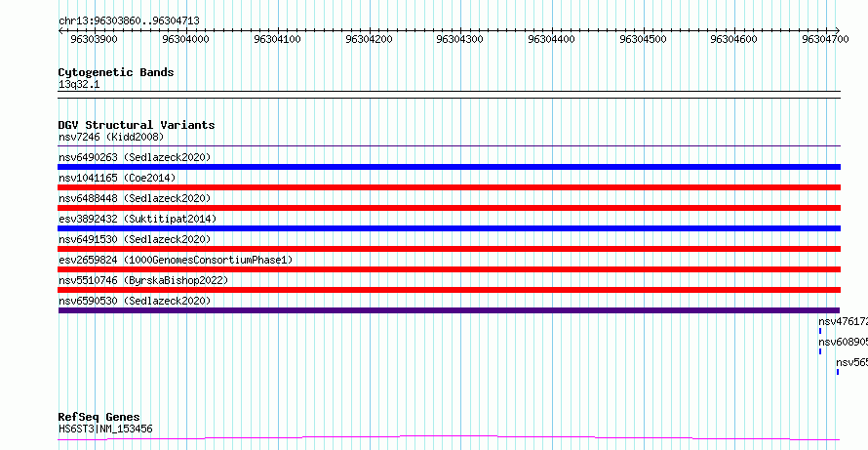
Task: Select ruler position 96304100
Action: pos(277,39)
